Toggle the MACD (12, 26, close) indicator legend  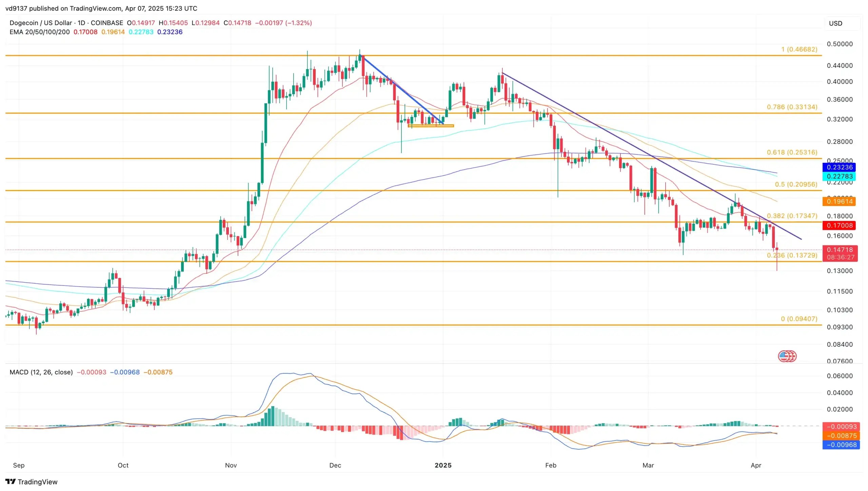coord(41,372)
